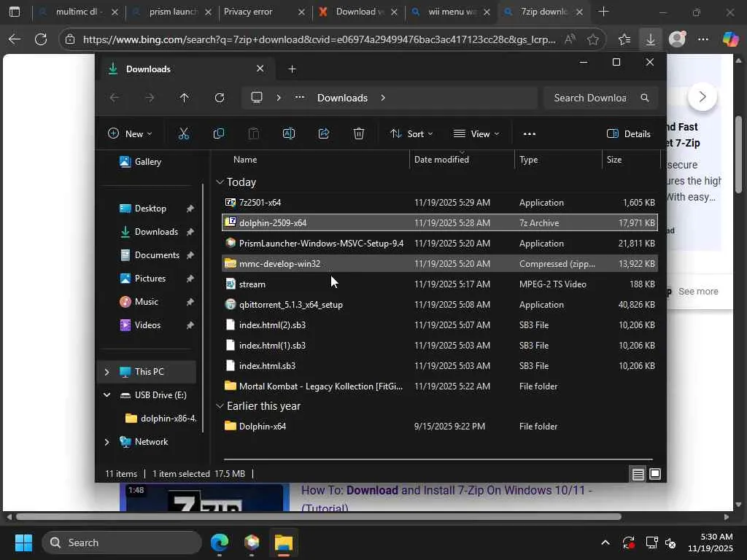Show hidden system tray icons chevron
747x560 pixels.
pos(605,542)
